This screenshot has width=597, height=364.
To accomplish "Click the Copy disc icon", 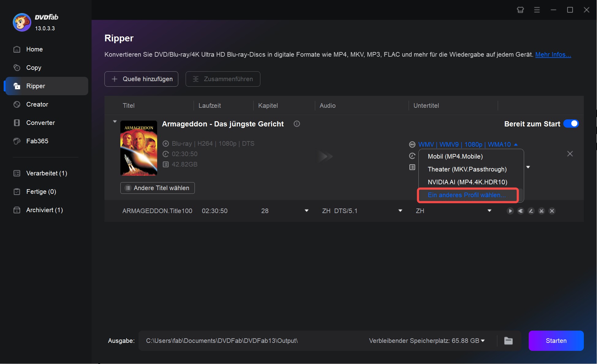I will (17, 68).
